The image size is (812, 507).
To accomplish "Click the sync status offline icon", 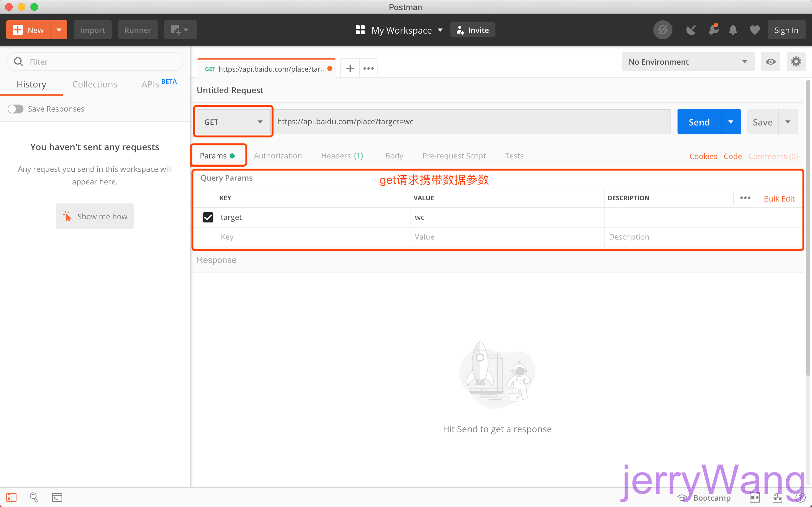I will [x=662, y=30].
